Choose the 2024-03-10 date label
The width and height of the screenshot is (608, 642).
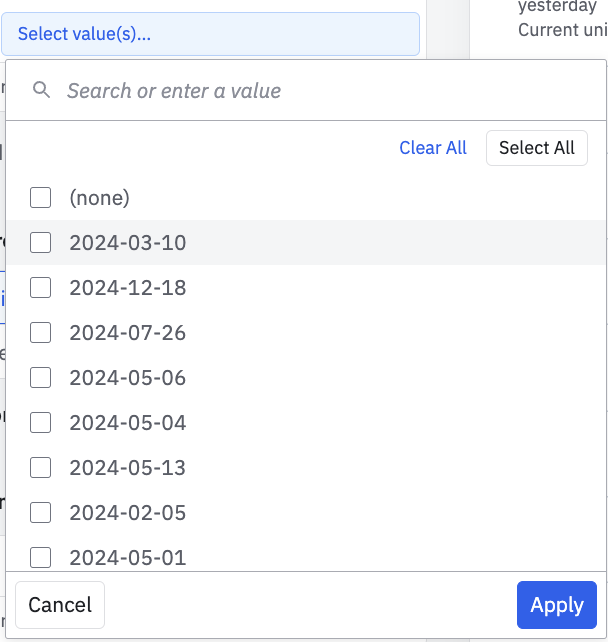[128, 243]
